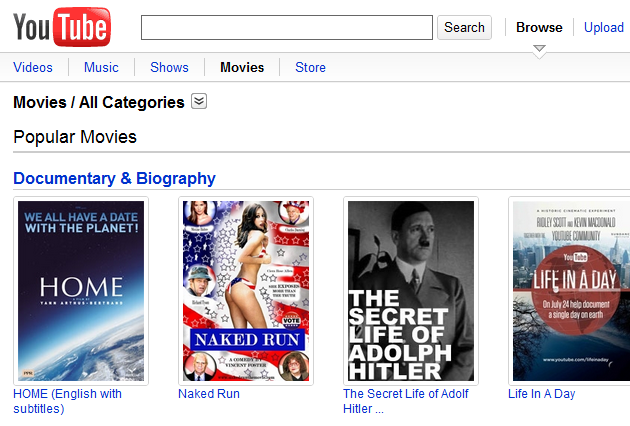Viewport: 630px width, 426px height.
Task: Open the Life In A Day poster
Action: [x=571, y=291]
